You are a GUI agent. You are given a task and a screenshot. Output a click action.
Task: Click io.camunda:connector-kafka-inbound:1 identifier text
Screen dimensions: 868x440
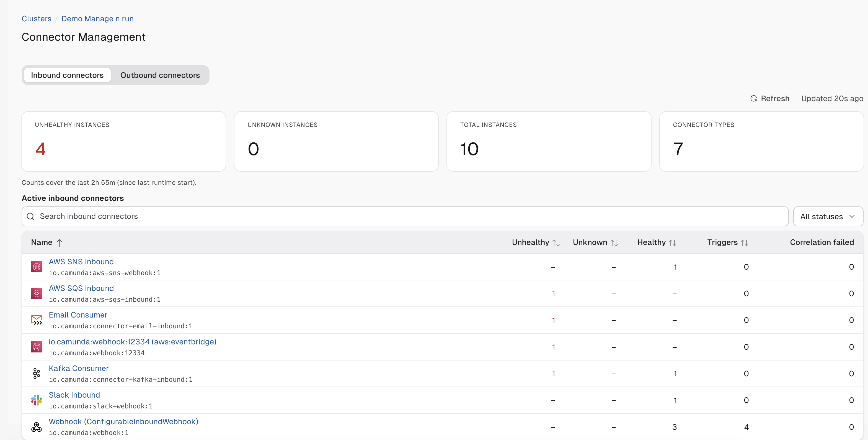(x=121, y=380)
